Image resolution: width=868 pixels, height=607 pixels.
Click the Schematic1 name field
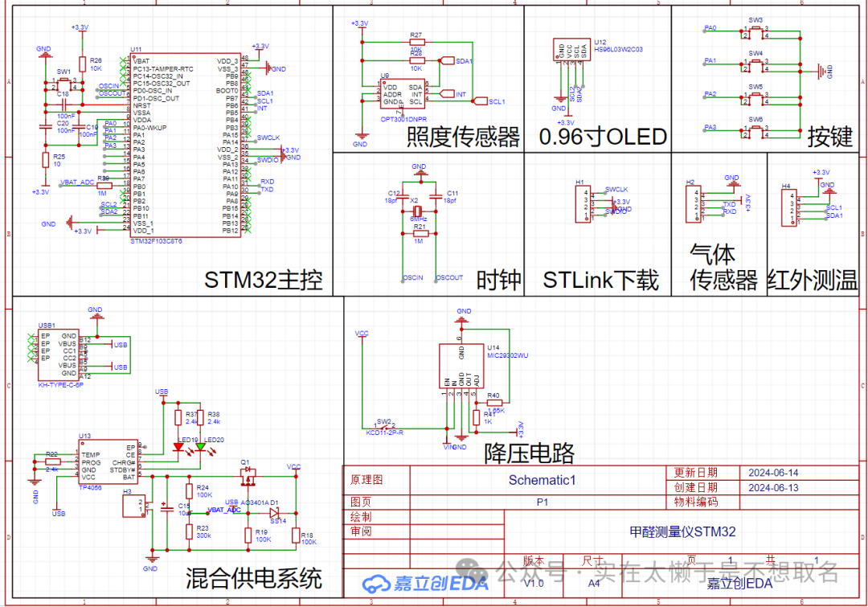click(x=542, y=480)
